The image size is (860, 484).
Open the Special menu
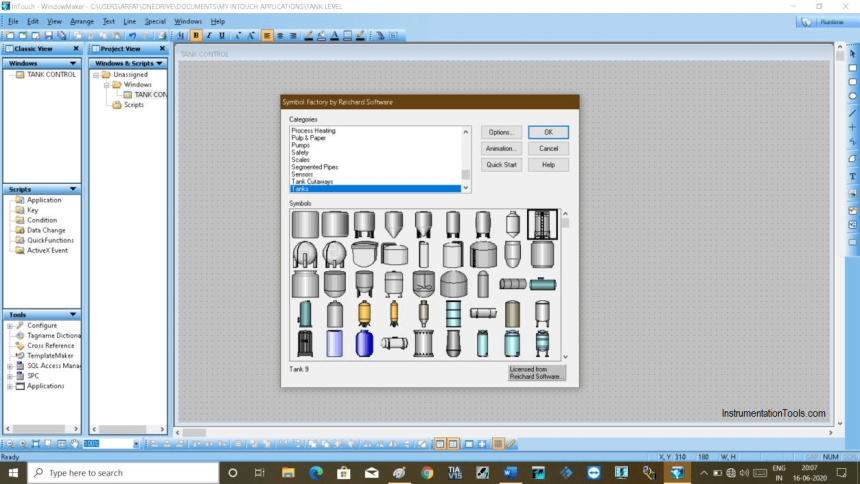tap(155, 21)
